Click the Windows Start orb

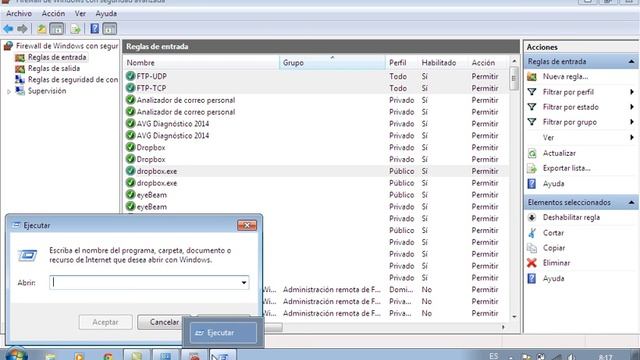tap(16, 354)
